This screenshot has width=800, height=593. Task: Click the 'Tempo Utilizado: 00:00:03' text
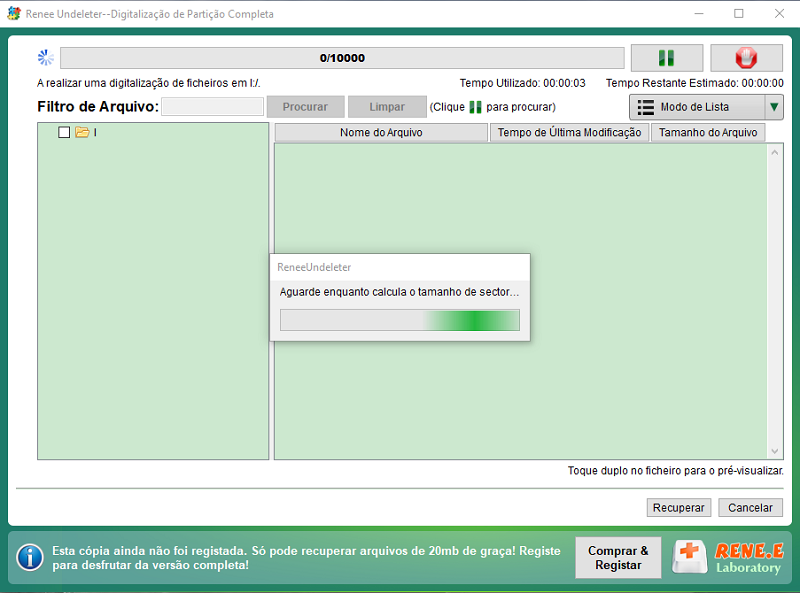(522, 83)
